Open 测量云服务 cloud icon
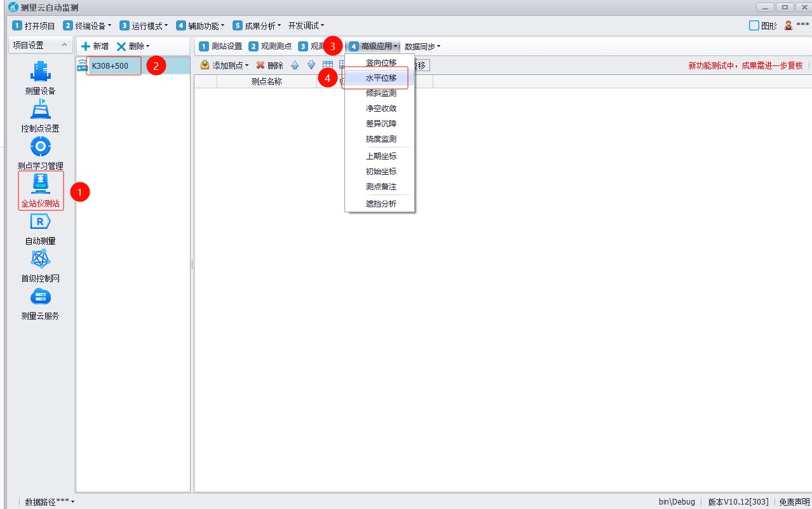The image size is (812, 509). 40,297
